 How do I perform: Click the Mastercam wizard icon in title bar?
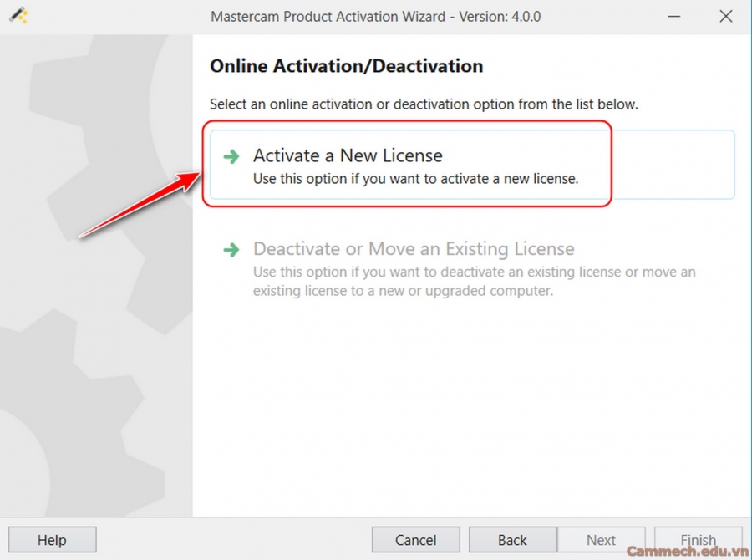[18, 16]
